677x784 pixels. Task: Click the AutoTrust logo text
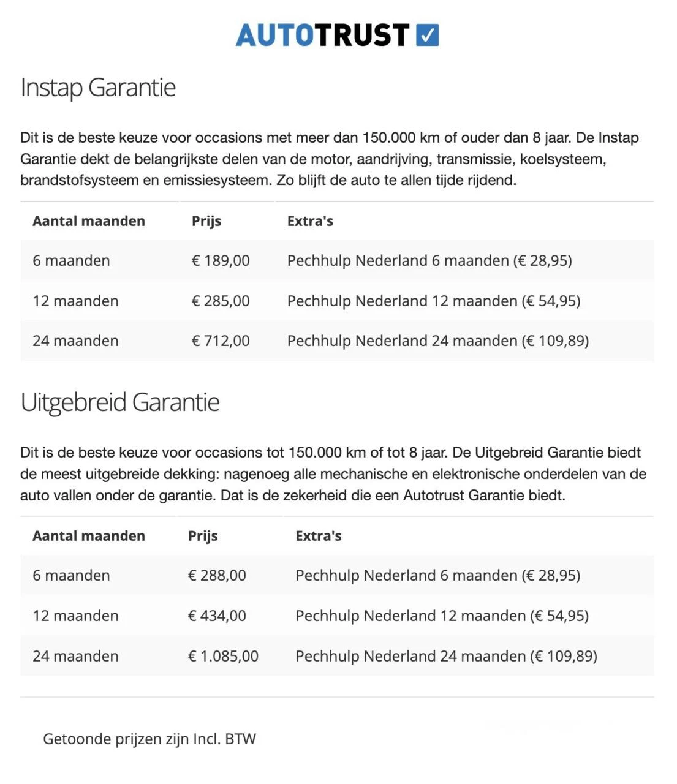(322, 36)
